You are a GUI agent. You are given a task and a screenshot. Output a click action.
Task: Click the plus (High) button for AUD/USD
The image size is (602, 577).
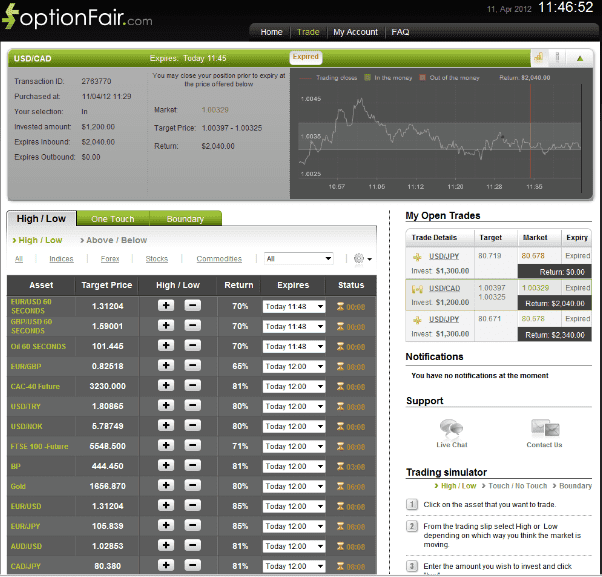(x=166, y=545)
